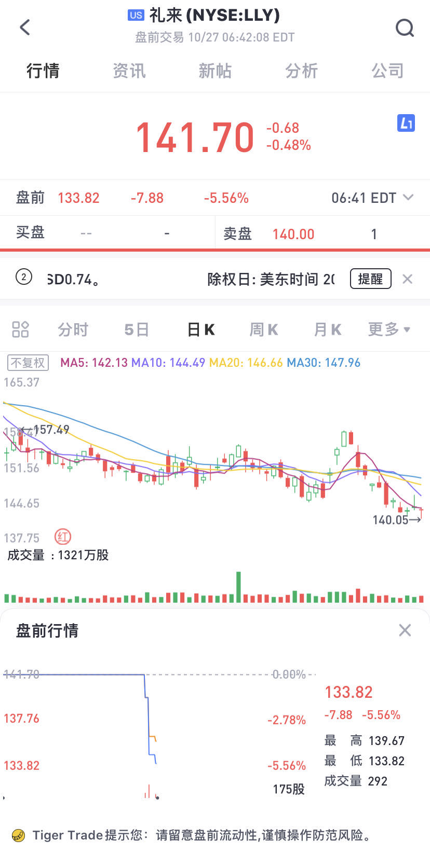The image size is (430, 868).
Task: Tap the back arrow icon
Action: (x=25, y=27)
